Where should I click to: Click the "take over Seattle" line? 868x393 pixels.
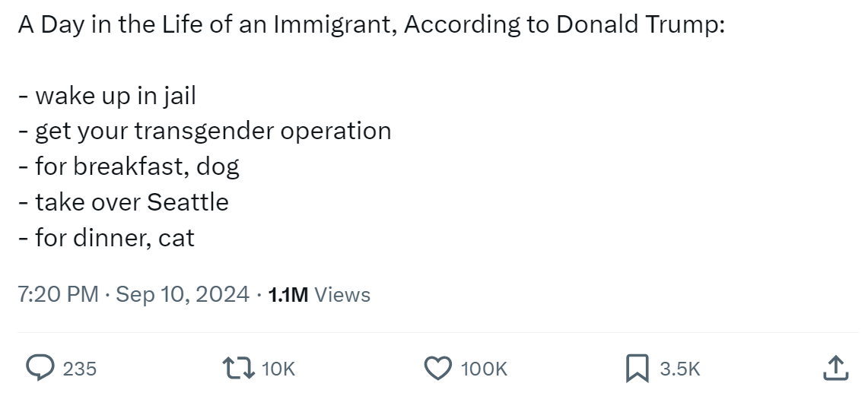(x=131, y=202)
